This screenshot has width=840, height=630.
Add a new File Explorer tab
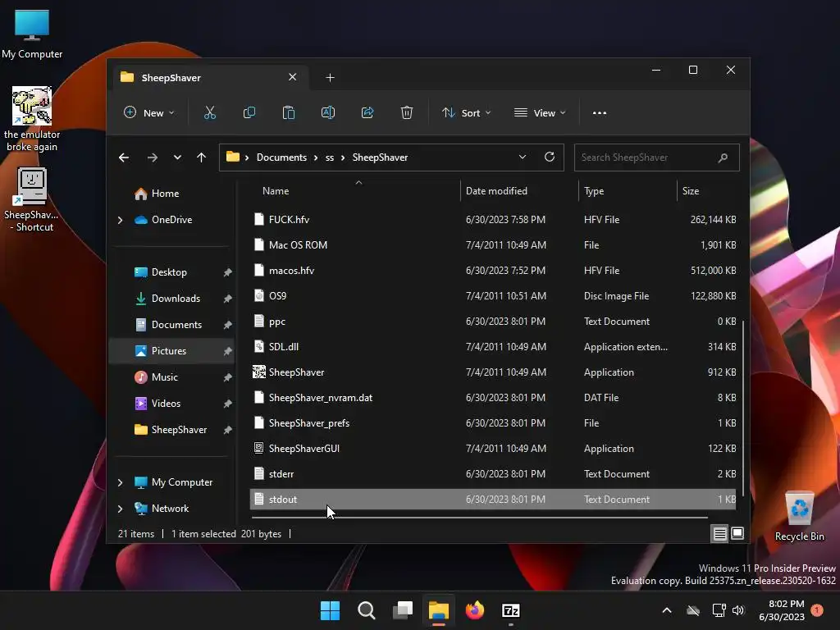pos(330,78)
